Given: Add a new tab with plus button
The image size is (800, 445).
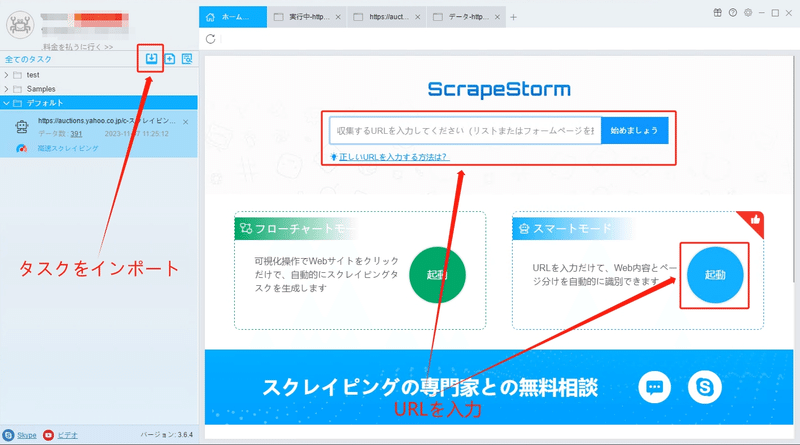Looking at the screenshot, I should [513, 17].
